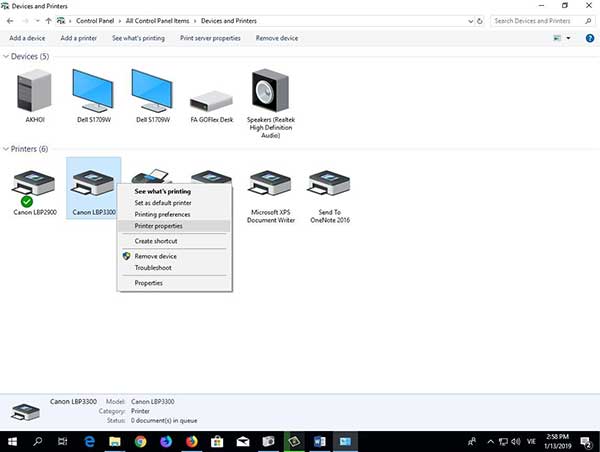Select the Canon LBP3300 printer icon
Viewport: 600px width, 452px height.
click(x=93, y=183)
